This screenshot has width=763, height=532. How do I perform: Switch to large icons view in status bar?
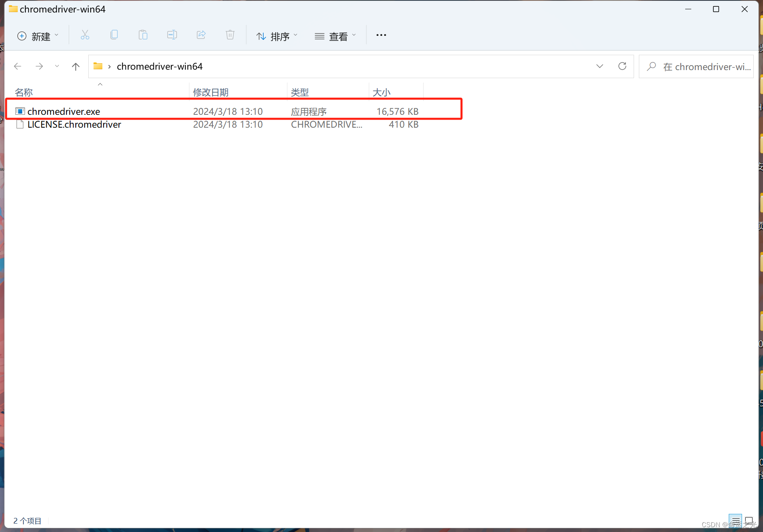pyautogui.click(x=749, y=520)
